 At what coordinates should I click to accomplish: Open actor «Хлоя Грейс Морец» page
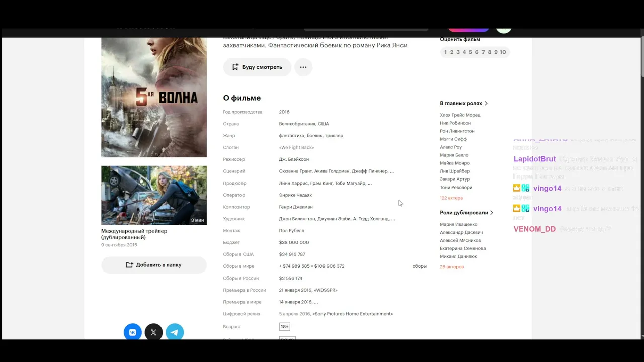coord(460,115)
